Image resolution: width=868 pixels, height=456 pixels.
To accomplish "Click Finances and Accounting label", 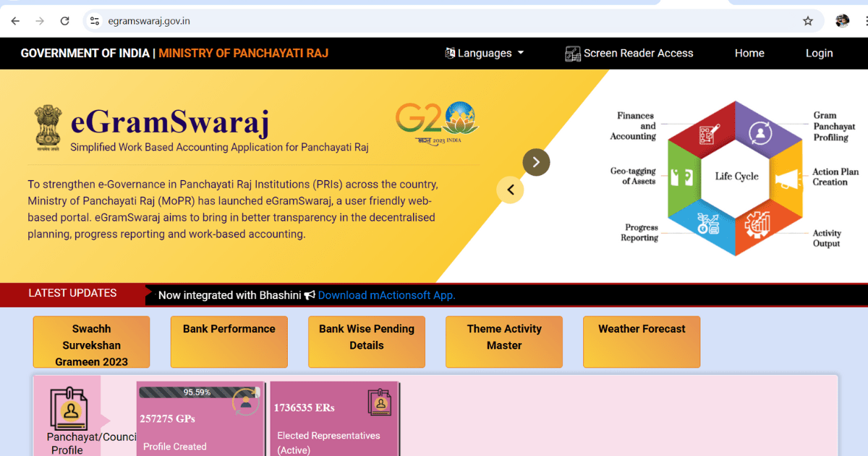I will 633,126.
